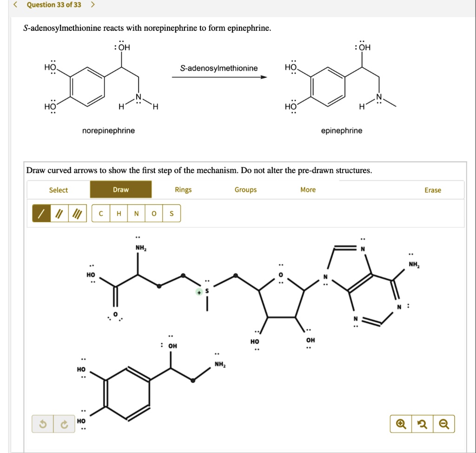Choose the carbon atom button
476x453 pixels.
[101, 213]
